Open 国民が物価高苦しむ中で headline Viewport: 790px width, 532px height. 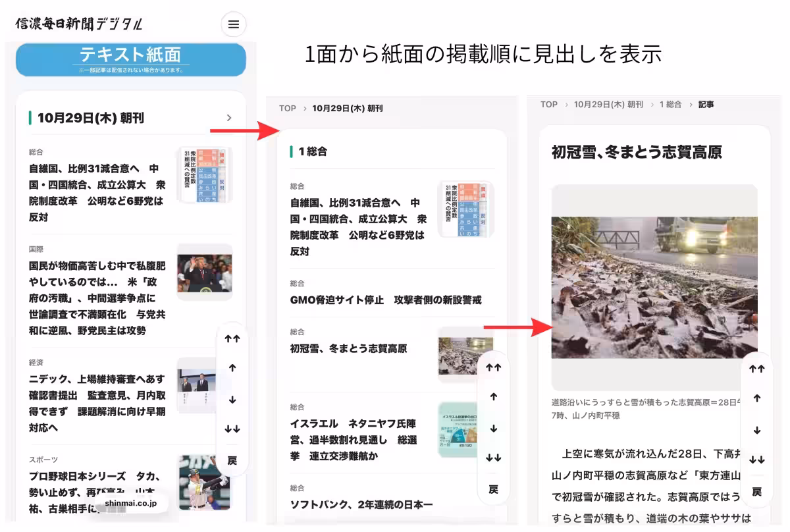pos(97,298)
